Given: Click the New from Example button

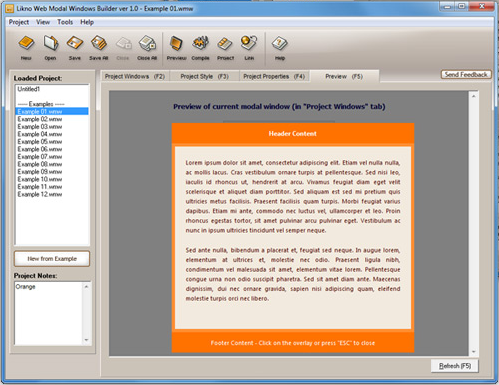Looking at the screenshot, I should 52,259.
